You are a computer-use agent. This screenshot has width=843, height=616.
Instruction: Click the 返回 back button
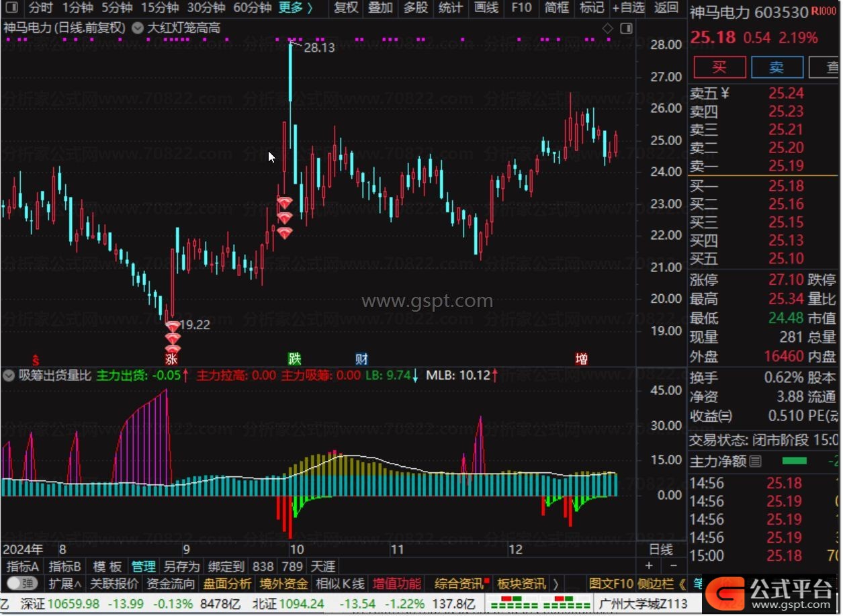click(x=666, y=8)
